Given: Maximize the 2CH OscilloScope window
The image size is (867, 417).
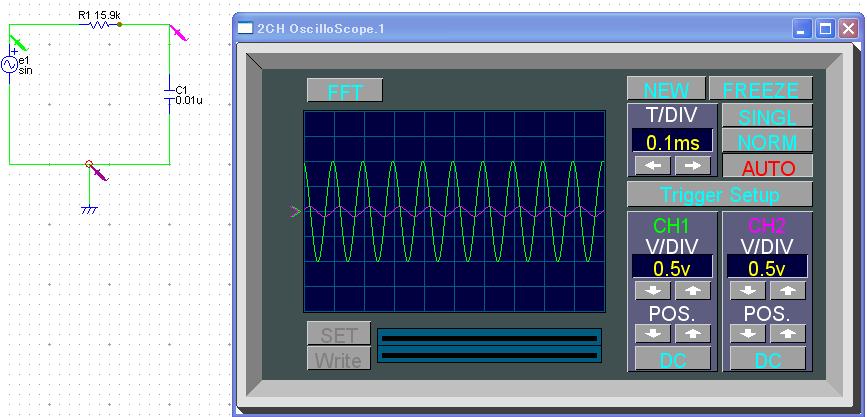Looking at the screenshot, I should click(x=826, y=28).
